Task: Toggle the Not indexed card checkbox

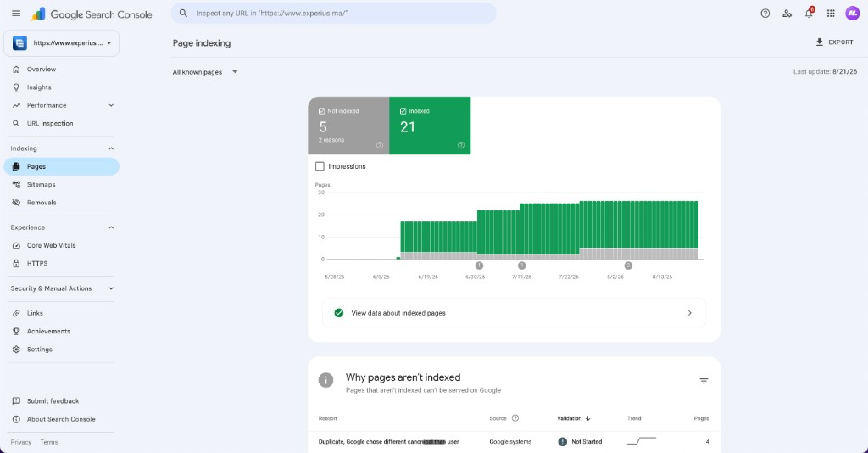Action: click(321, 111)
